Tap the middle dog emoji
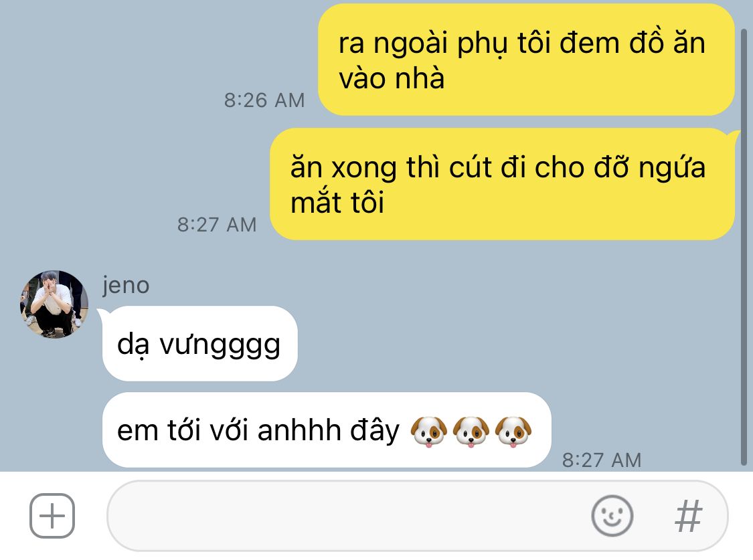The width and height of the screenshot is (753, 560). coord(471,431)
